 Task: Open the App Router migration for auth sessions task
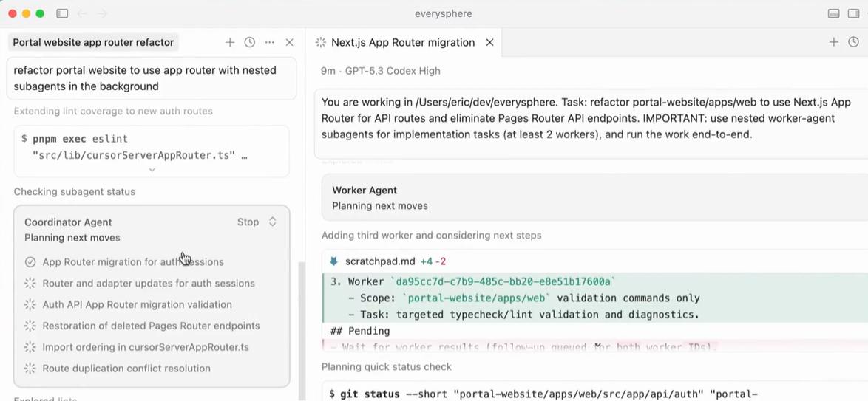point(133,261)
